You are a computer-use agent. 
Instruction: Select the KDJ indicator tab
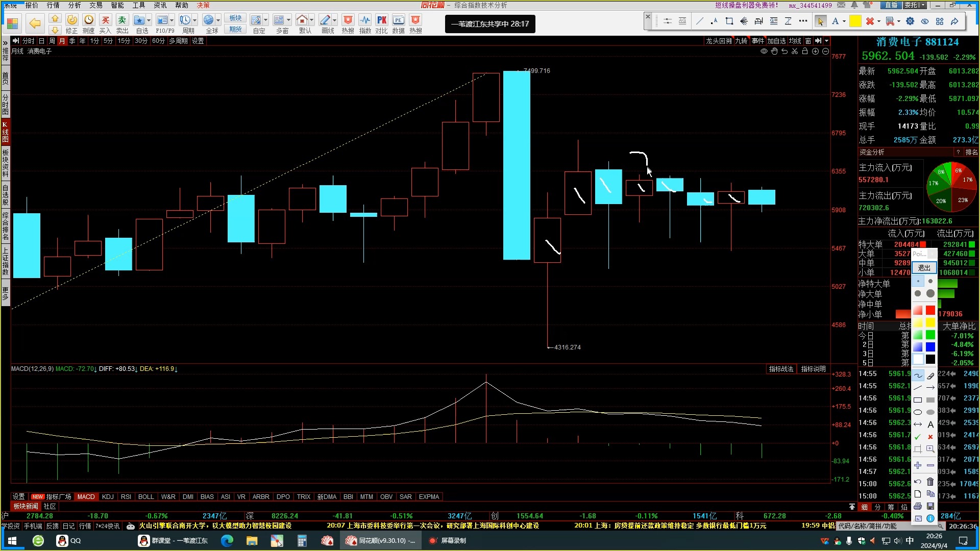click(x=108, y=497)
